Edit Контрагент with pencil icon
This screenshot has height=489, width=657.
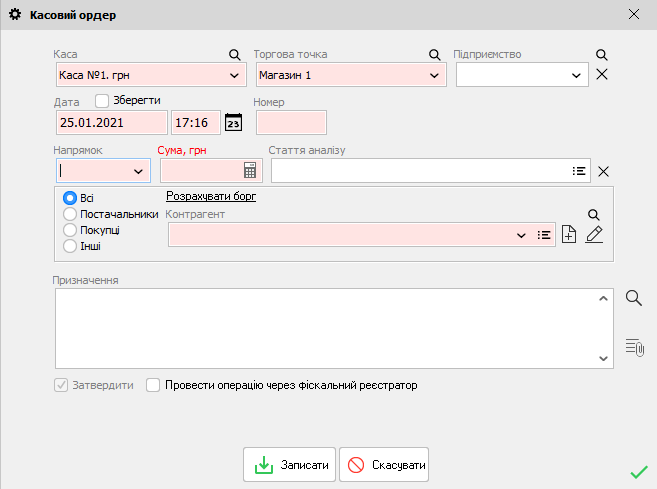tap(594, 235)
